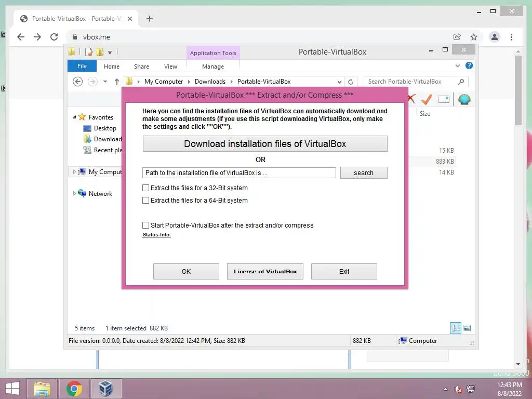The width and height of the screenshot is (532, 399).
Task: Select Application Tools contextual tab
Action: pos(213,53)
